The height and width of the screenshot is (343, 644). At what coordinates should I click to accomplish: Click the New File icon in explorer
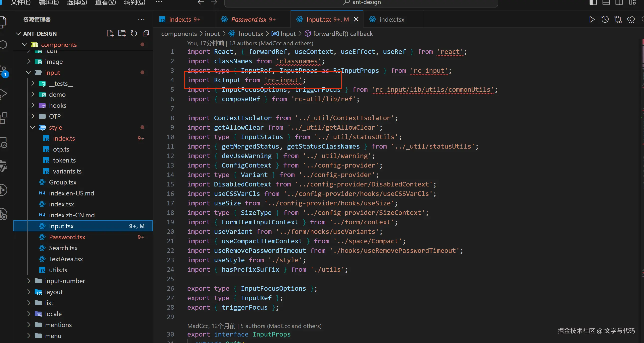tap(110, 33)
